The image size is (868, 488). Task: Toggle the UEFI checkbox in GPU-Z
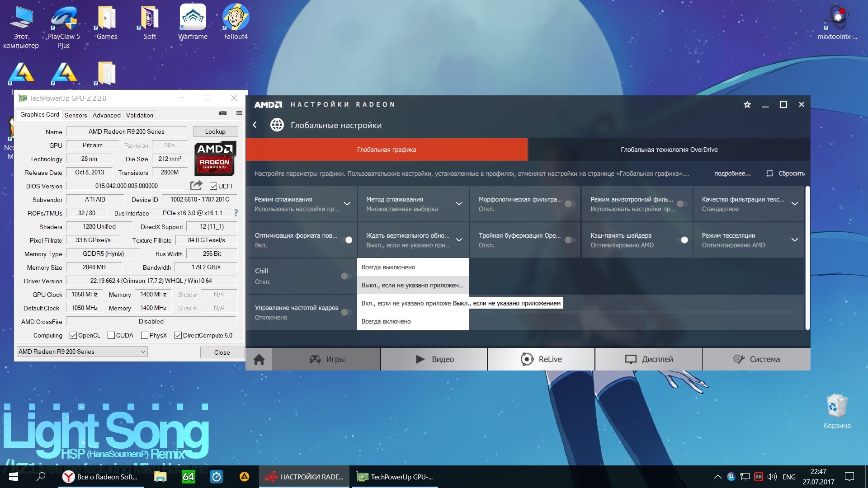[x=213, y=186]
